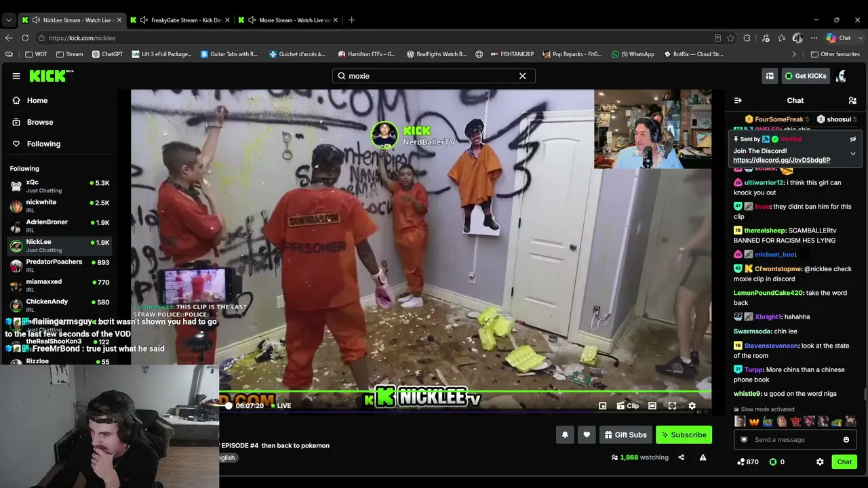The height and width of the screenshot is (488, 868).
Task: Open ChickenAndy channel in the Following list
Action: 60,305
